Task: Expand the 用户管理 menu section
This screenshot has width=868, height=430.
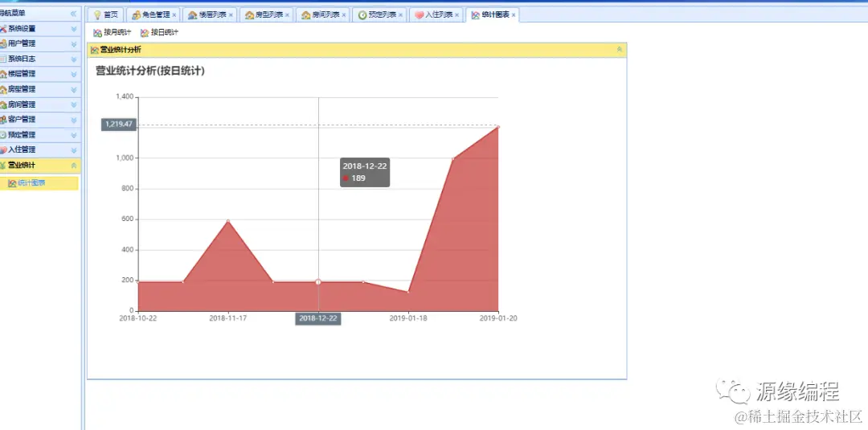Action: point(74,43)
